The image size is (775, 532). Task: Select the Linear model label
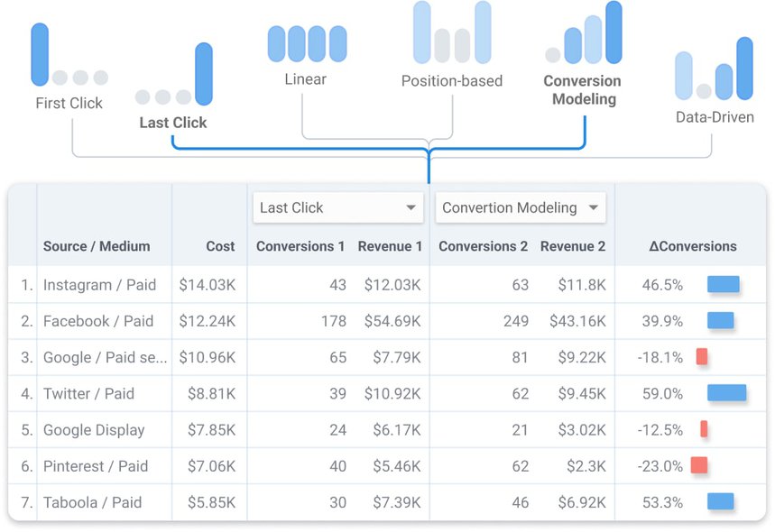pyautogui.click(x=306, y=79)
